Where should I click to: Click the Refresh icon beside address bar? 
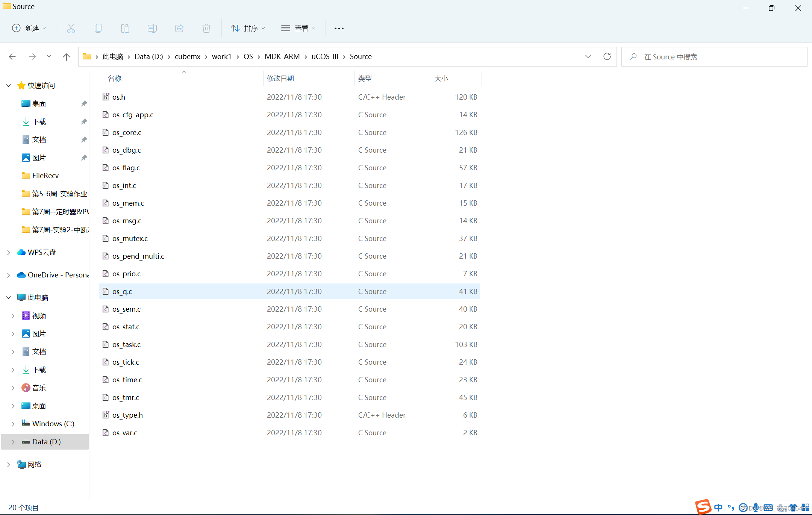point(607,56)
